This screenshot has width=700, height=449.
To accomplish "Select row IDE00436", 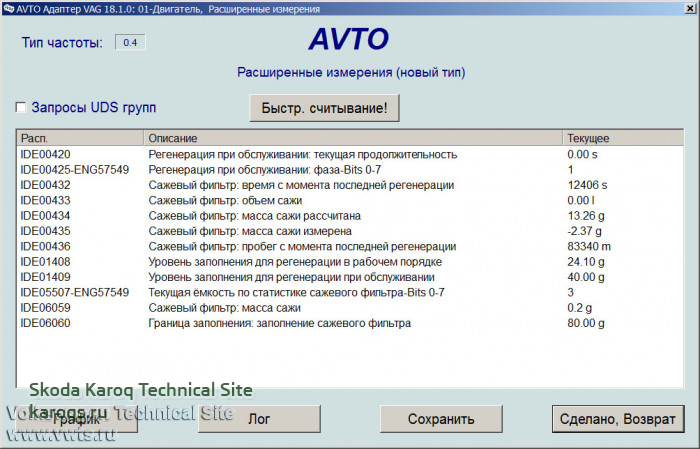I will pos(350,246).
